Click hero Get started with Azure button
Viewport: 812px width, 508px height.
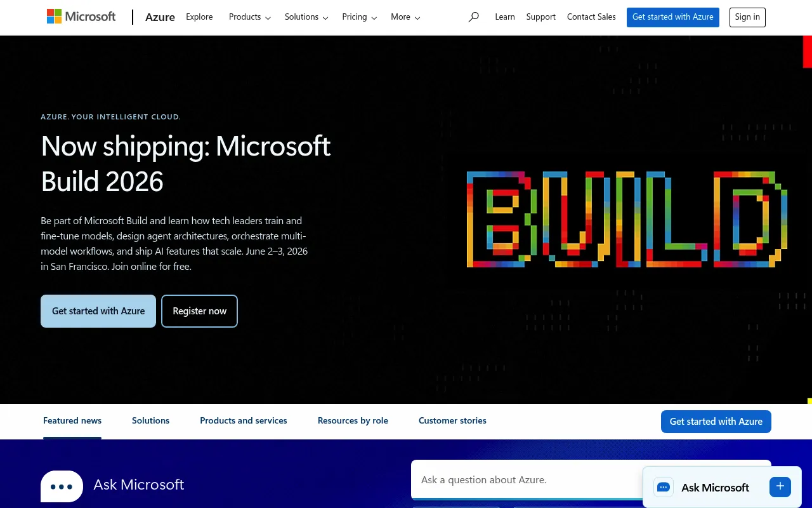tap(98, 311)
